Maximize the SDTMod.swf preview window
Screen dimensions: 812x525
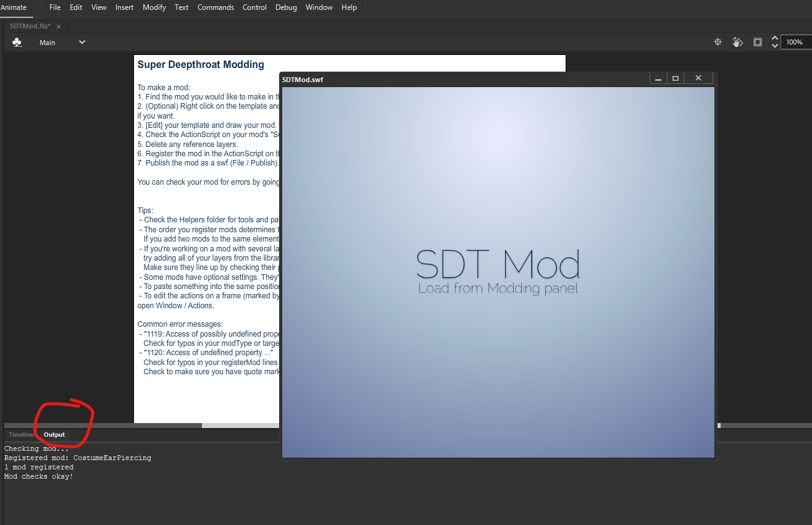coord(676,78)
